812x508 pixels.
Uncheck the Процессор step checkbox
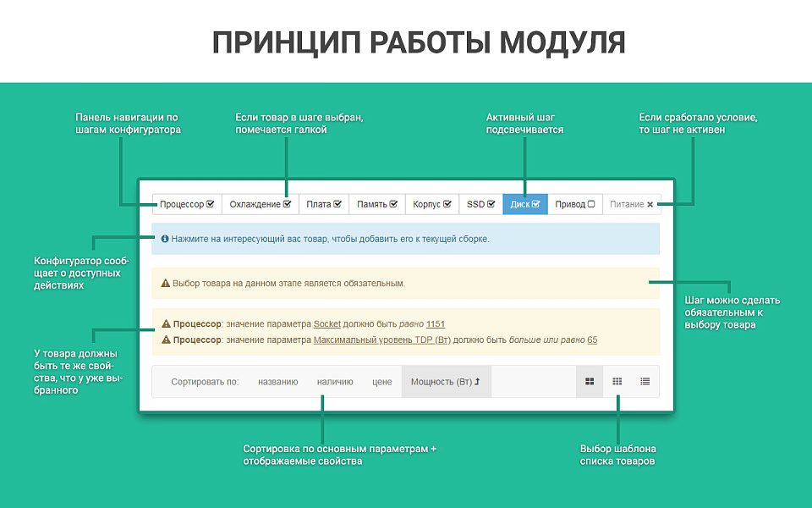[209, 204]
